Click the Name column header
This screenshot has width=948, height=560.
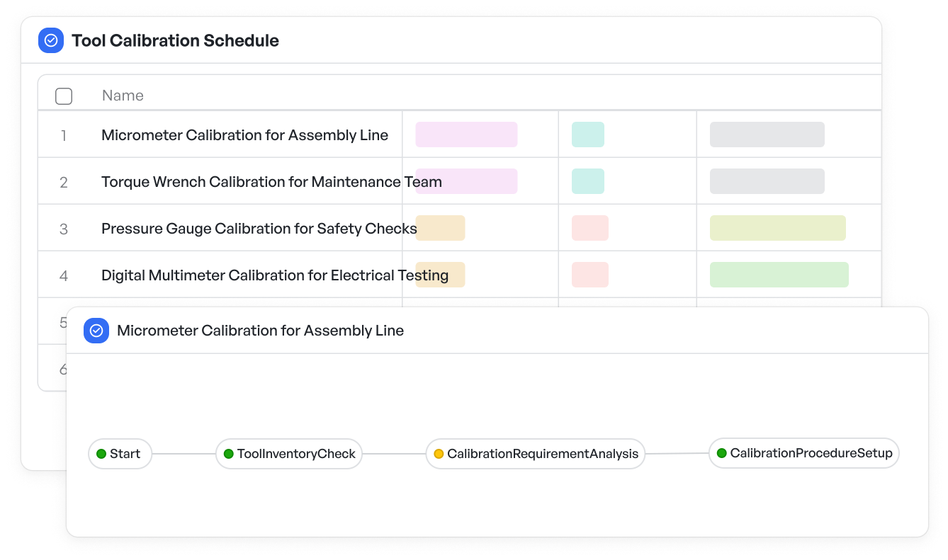[123, 96]
